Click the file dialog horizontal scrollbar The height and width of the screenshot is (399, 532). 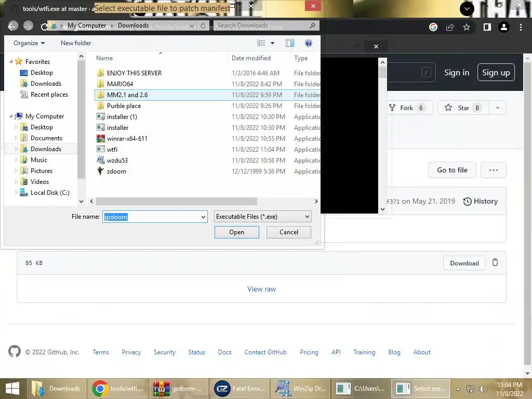pyautogui.click(x=177, y=201)
